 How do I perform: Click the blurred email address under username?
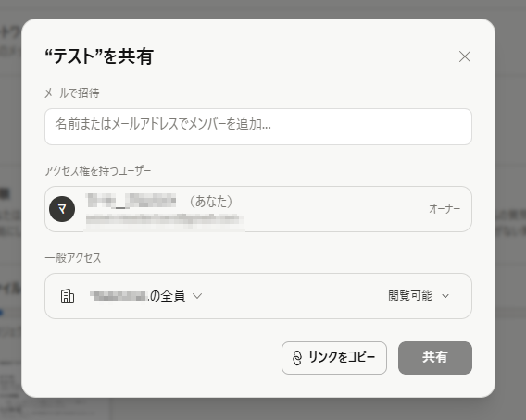[165, 220]
